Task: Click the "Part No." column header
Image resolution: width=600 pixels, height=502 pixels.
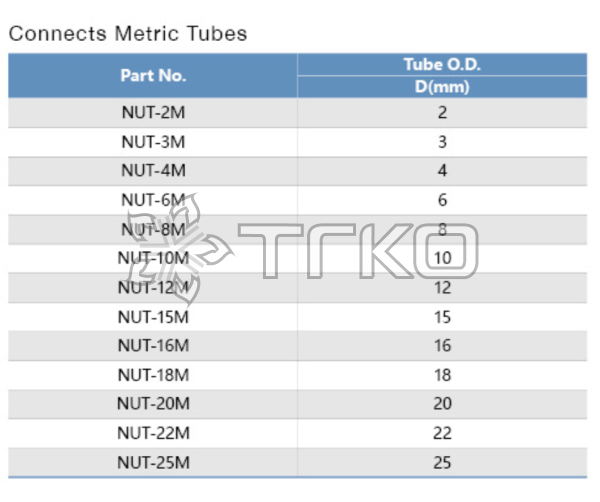Action: (x=153, y=75)
